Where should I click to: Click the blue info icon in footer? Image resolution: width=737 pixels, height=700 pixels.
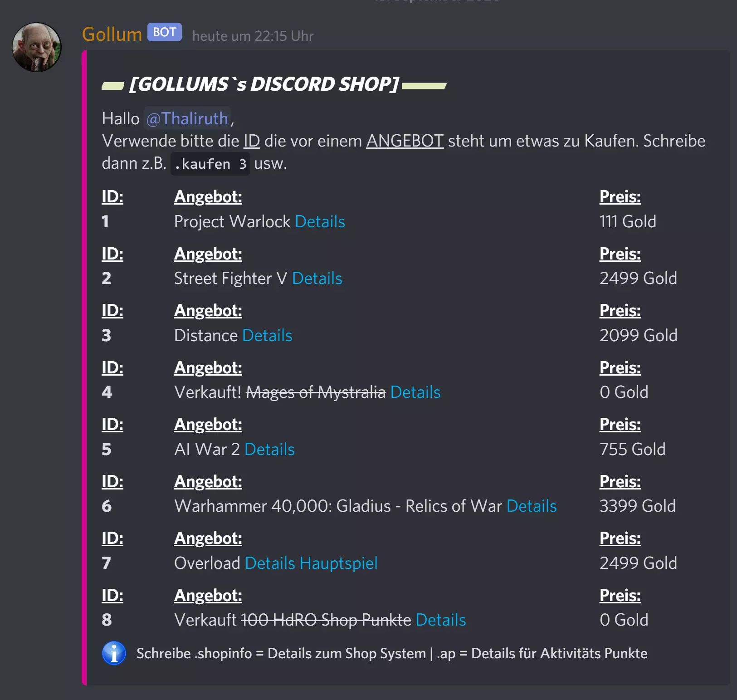pos(114,653)
